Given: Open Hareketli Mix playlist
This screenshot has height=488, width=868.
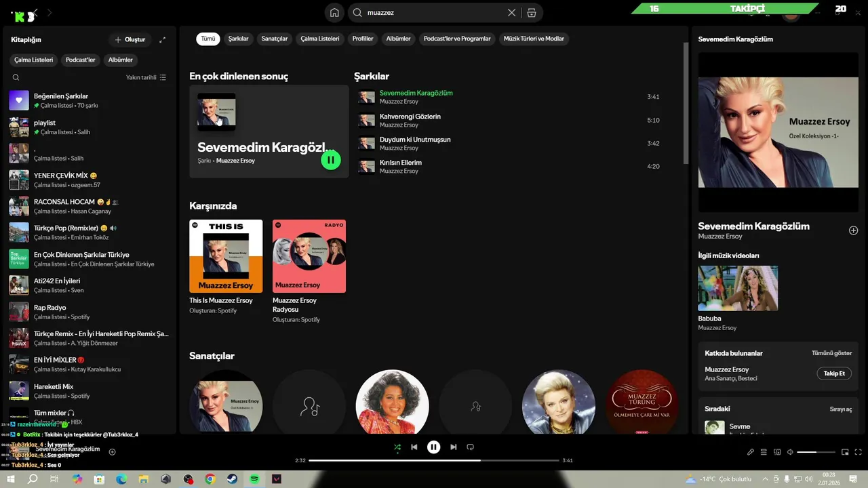Looking at the screenshot, I should (x=90, y=391).
